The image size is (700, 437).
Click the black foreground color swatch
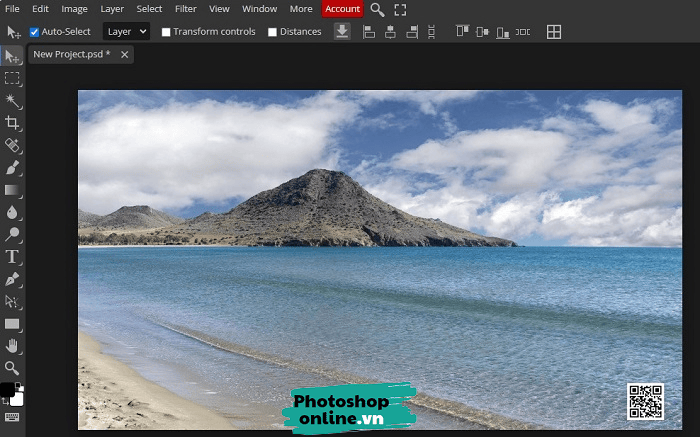tap(7, 389)
